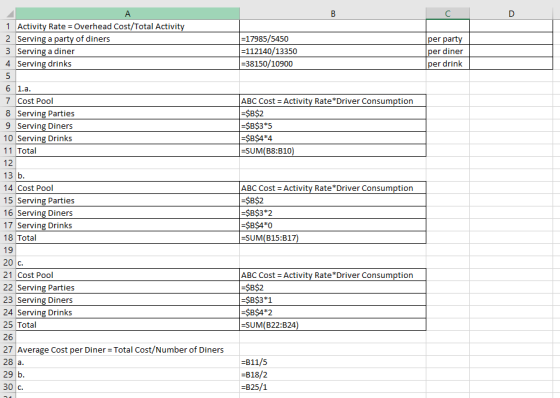Select row 26 header
This screenshot has height=398, width=560.
tap(8, 337)
